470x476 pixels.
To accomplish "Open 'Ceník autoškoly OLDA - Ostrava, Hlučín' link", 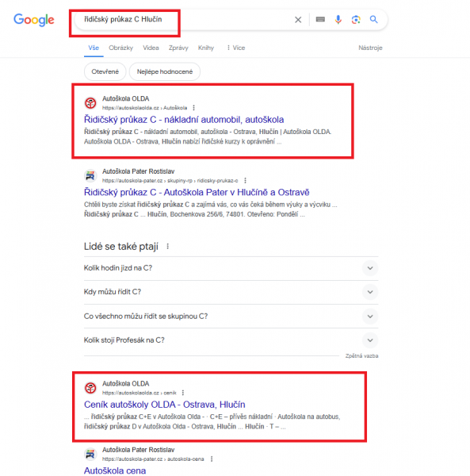I will [164, 405].
